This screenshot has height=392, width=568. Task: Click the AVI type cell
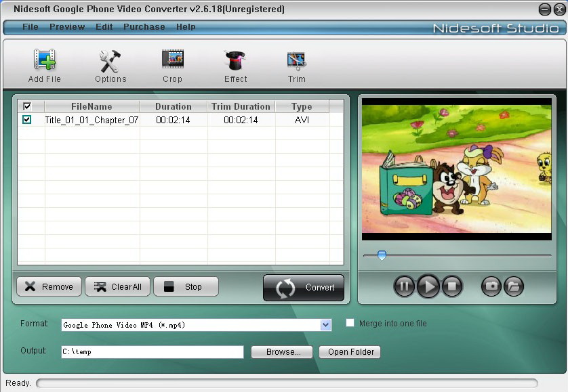pyautogui.click(x=302, y=120)
